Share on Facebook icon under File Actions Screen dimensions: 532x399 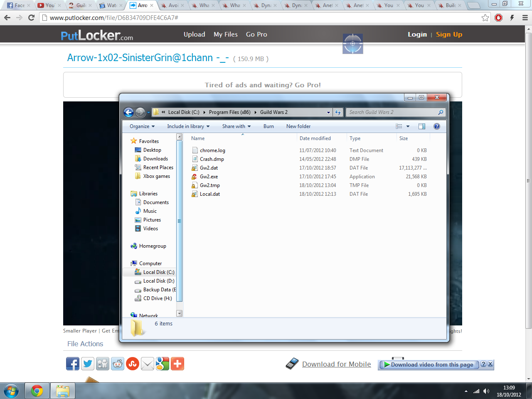pyautogui.click(x=73, y=364)
